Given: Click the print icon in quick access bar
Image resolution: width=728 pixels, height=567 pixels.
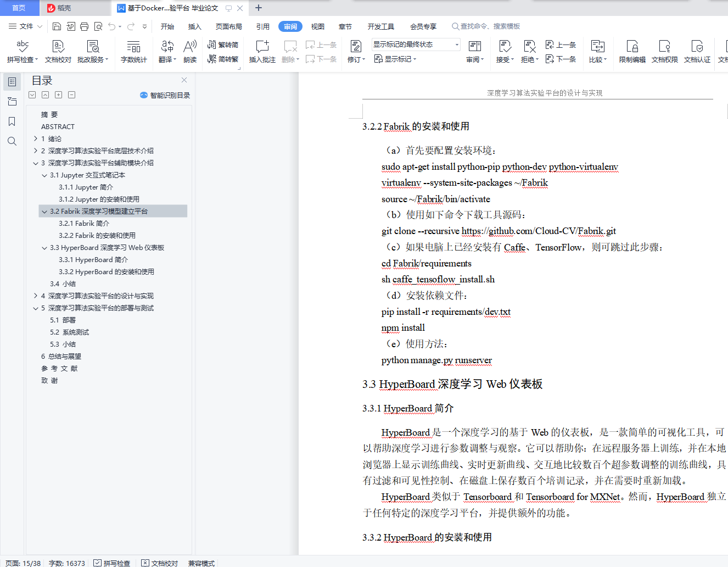Looking at the screenshot, I should (85, 26).
